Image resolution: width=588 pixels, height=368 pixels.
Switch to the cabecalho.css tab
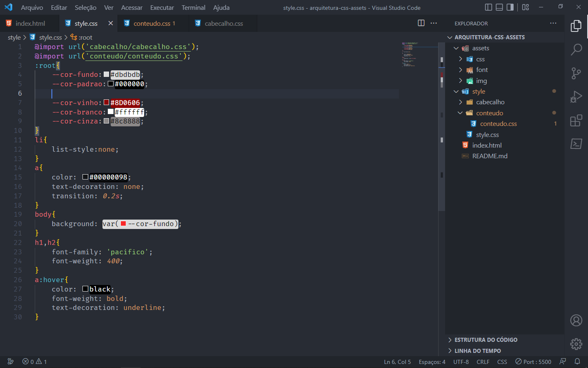point(223,23)
